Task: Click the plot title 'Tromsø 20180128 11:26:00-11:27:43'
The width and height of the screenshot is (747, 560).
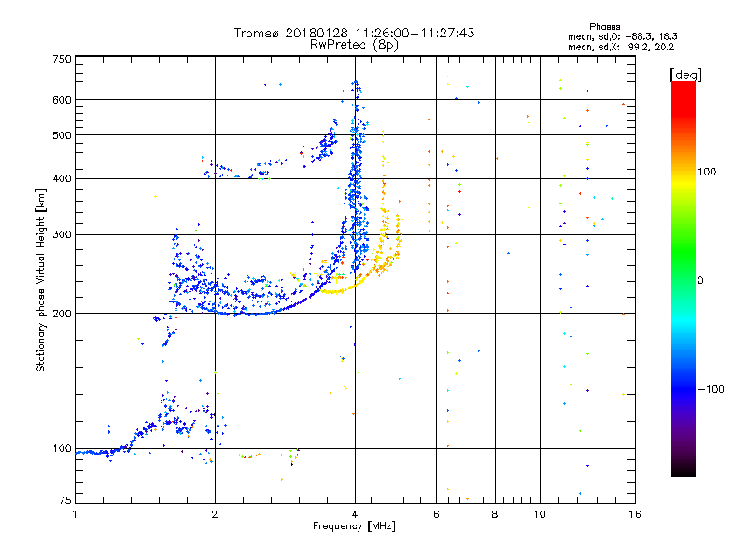Action: click(354, 33)
